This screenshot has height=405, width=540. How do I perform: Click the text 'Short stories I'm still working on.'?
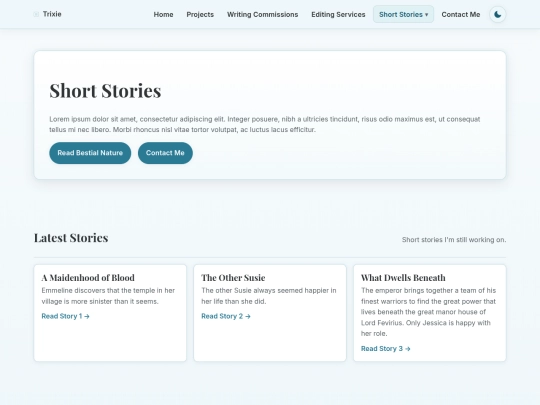pyautogui.click(x=454, y=240)
